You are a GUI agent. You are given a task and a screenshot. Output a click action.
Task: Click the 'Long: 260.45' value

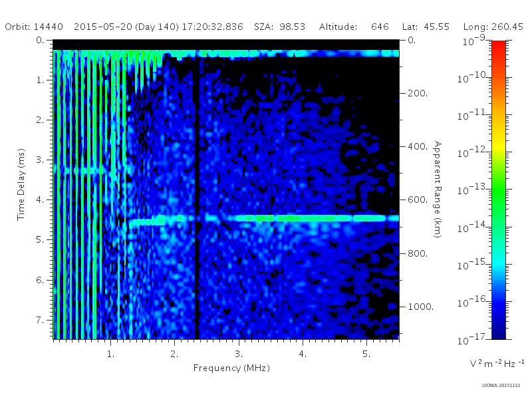493,27
